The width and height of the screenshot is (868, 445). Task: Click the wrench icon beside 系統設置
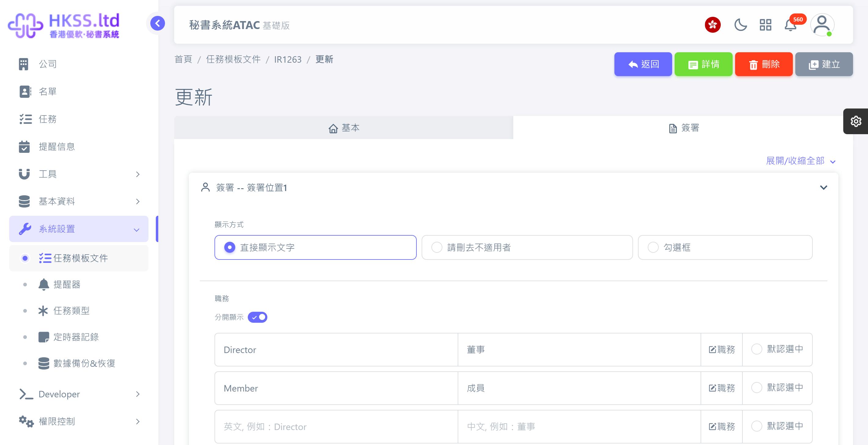25,229
